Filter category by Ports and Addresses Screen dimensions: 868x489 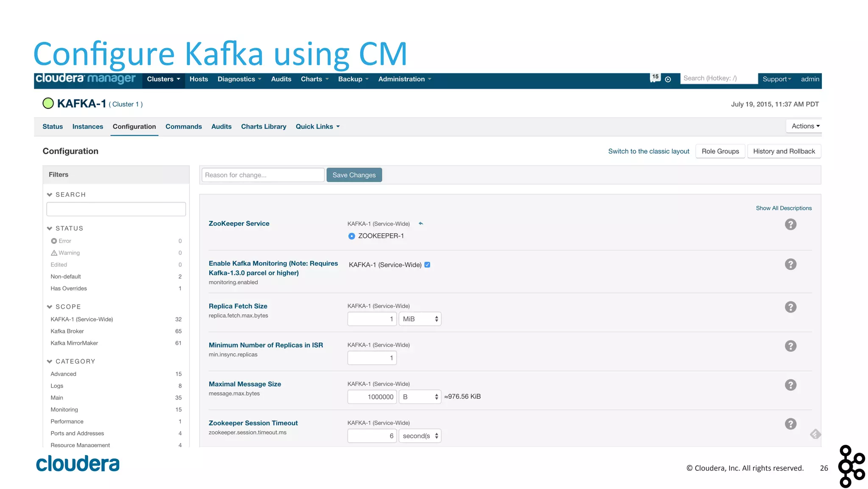point(116,433)
